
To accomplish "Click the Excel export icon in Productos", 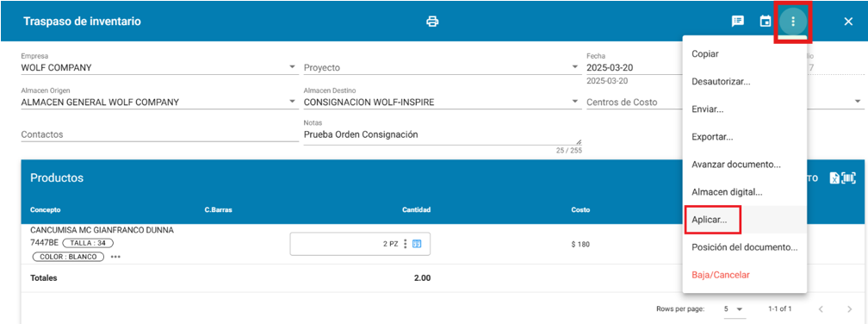I will click(x=834, y=178).
